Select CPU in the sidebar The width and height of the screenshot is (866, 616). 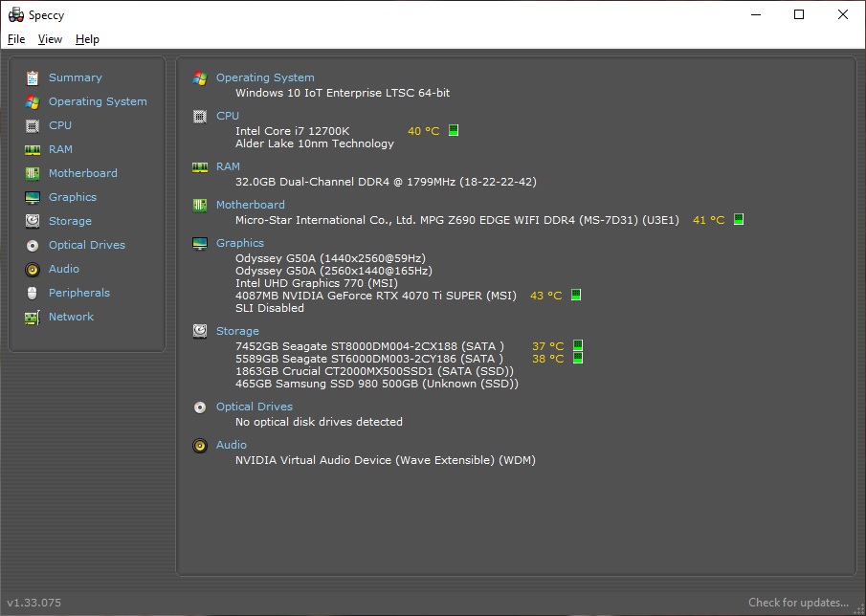(x=60, y=125)
